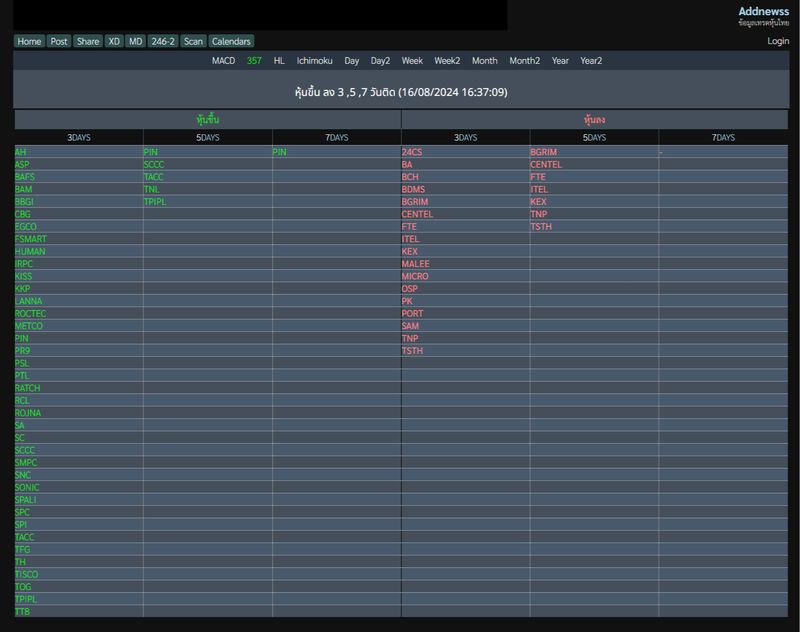This screenshot has width=800, height=632.
Task: Open the Week2 tab
Action: tap(447, 61)
